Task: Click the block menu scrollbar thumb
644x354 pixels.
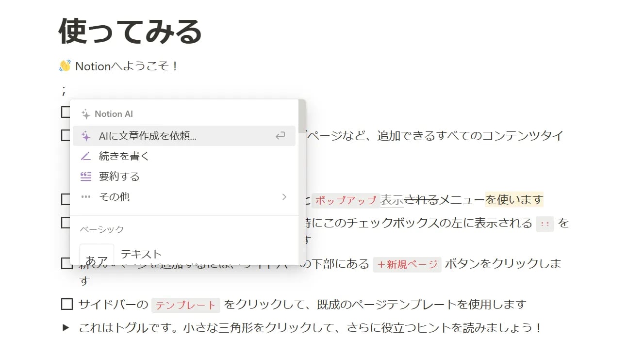Action: coord(302,116)
